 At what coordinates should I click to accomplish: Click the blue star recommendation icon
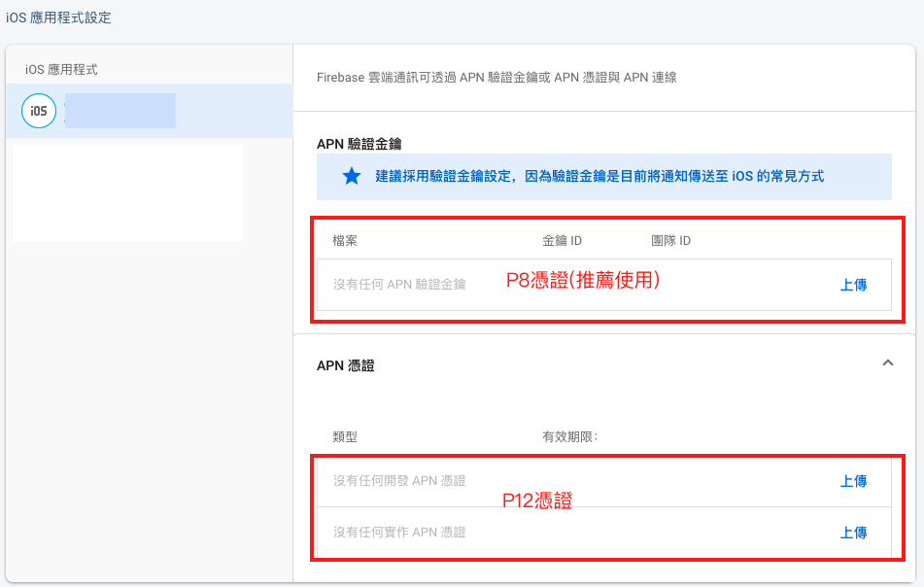[352, 176]
